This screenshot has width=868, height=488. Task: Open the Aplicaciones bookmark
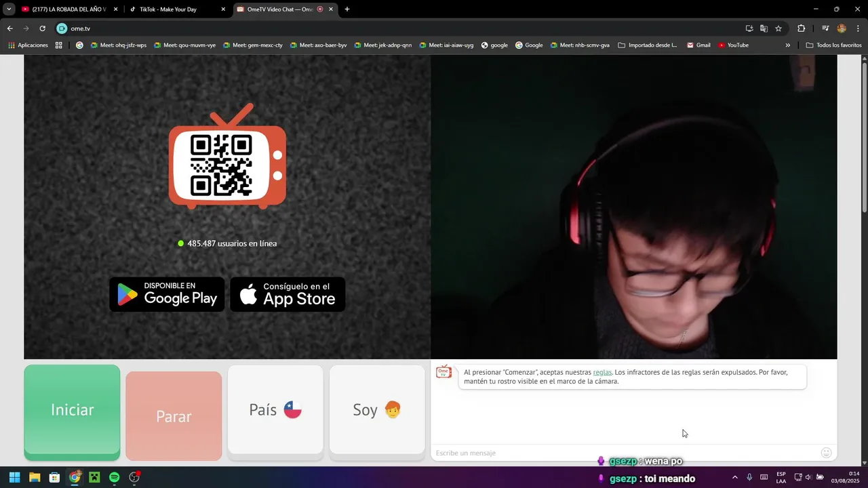click(28, 45)
